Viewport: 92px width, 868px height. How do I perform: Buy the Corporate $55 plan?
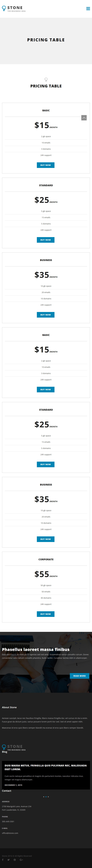pos(46,614)
